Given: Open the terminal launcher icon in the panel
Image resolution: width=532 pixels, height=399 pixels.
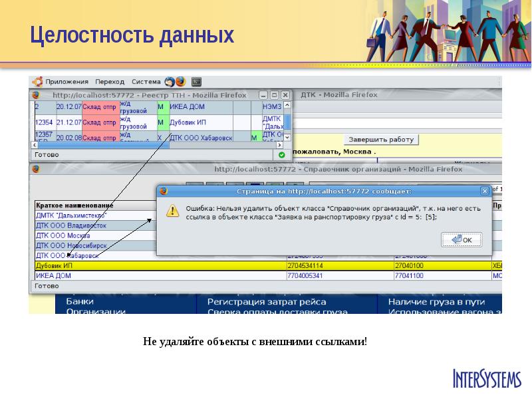Looking at the screenshot, I should click(196, 82).
